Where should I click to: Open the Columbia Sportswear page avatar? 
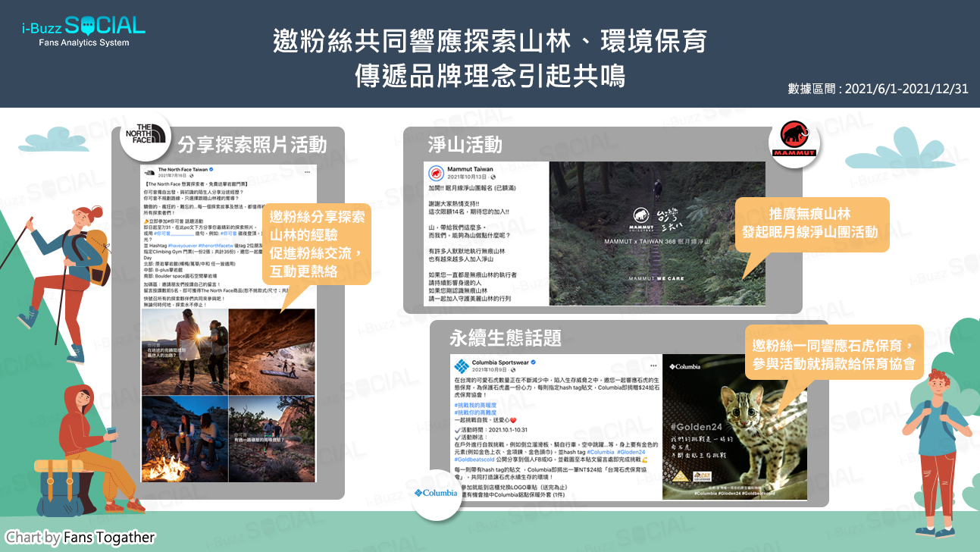461,366
